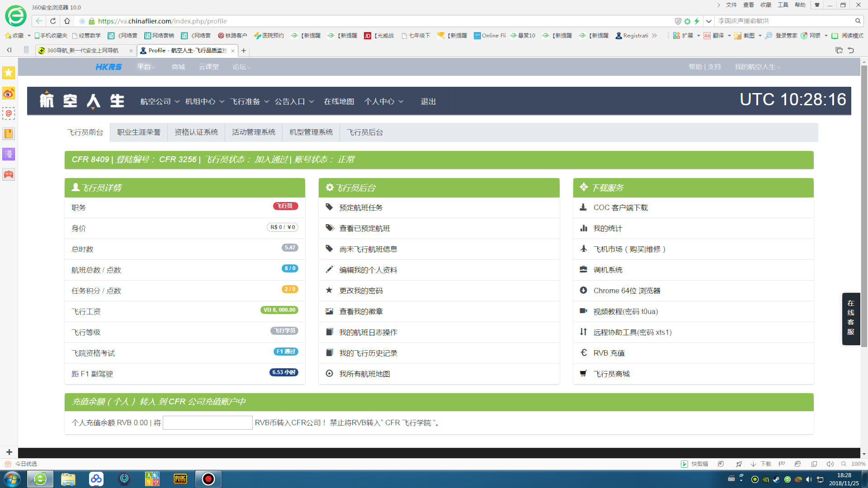Open Weibo icon in left sidebar
This screenshot has width=868, height=488.
[9, 93]
